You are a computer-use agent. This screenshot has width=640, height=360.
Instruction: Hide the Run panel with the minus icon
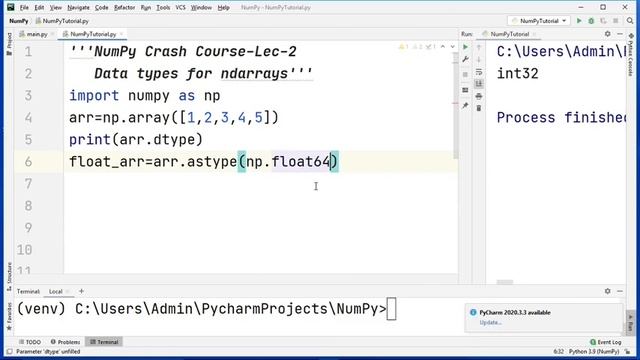tap(620, 34)
